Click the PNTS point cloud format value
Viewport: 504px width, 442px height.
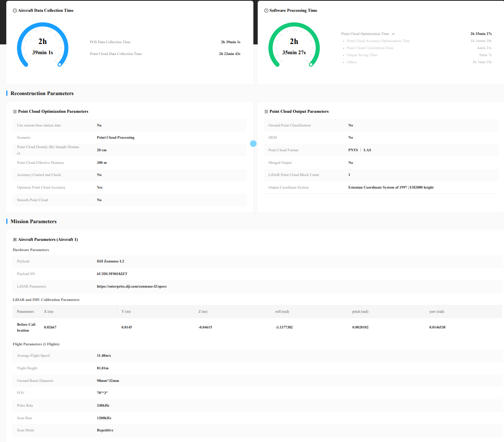point(353,150)
